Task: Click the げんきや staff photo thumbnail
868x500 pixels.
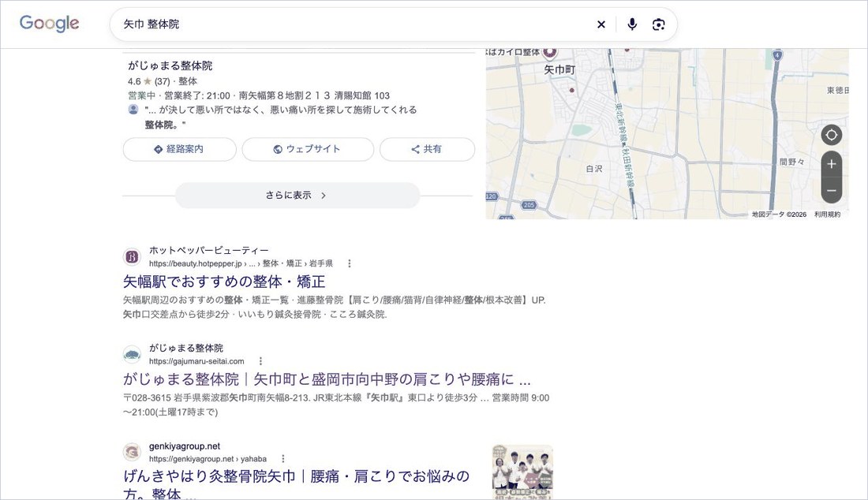Action: point(522,472)
